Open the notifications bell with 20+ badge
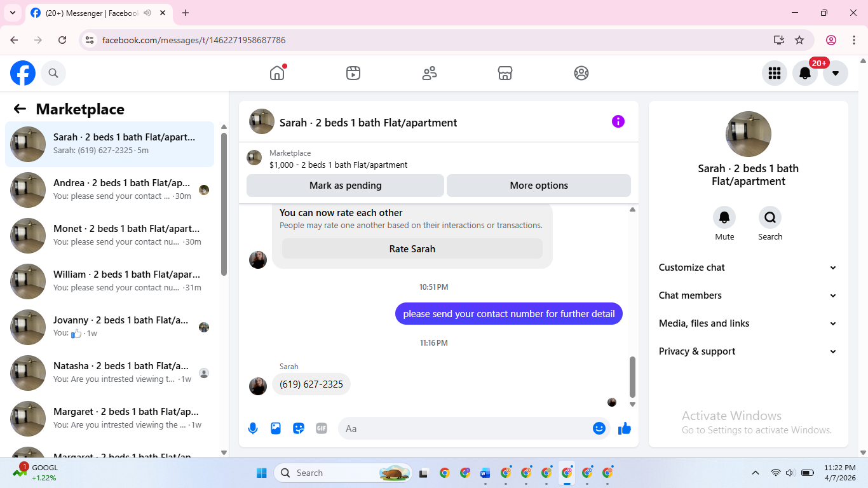The height and width of the screenshot is (488, 868). click(x=805, y=73)
